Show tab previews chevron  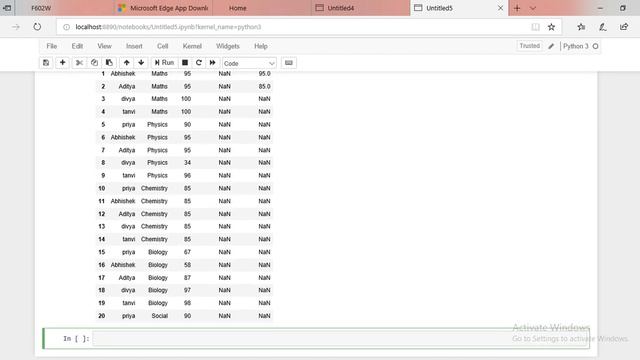point(533,8)
